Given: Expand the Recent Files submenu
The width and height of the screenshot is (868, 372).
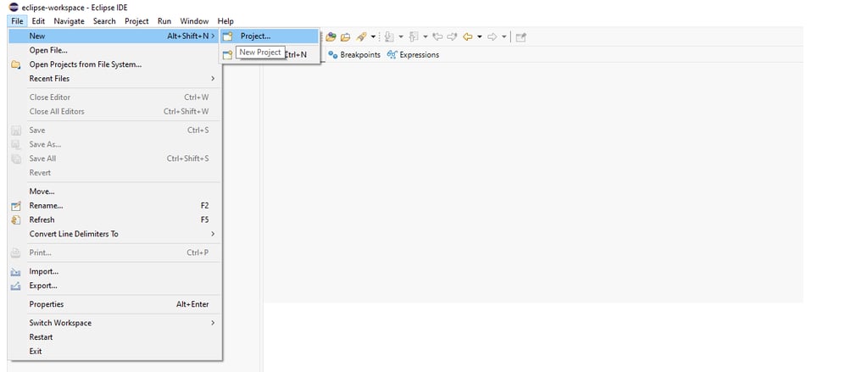Looking at the screenshot, I should (x=115, y=79).
